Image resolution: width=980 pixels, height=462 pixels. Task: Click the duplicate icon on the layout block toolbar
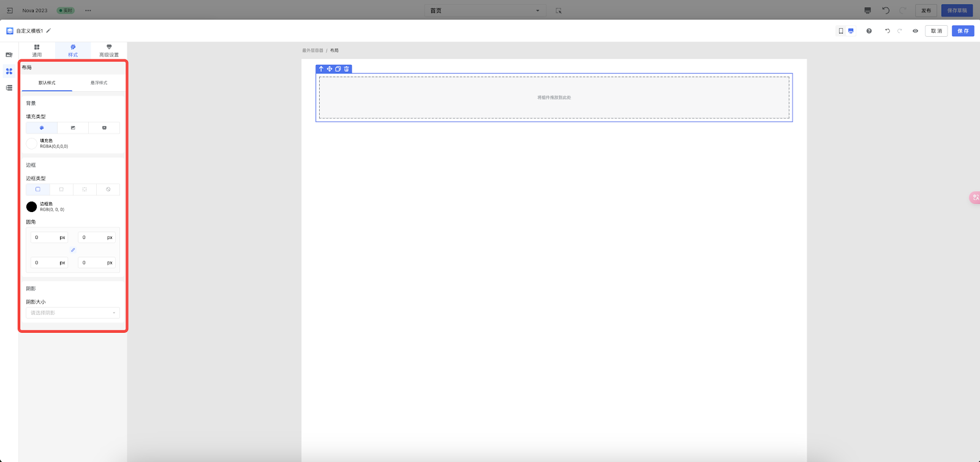[338, 69]
